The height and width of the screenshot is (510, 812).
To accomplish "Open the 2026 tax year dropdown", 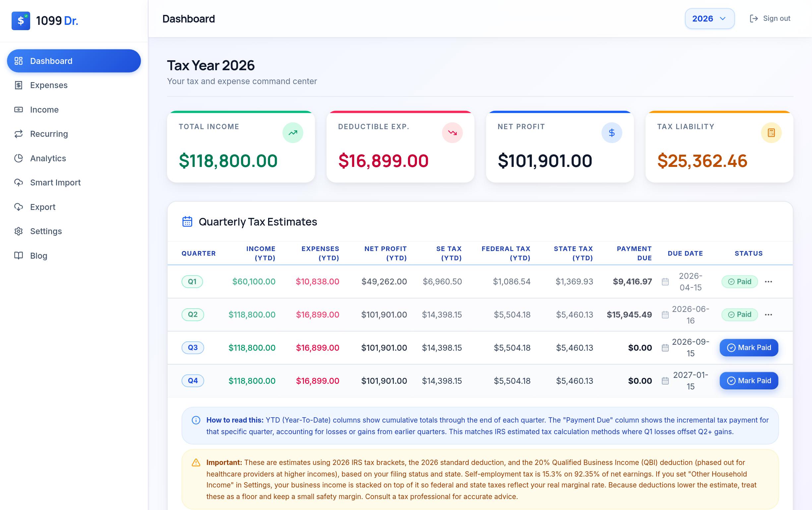I will [x=710, y=19].
